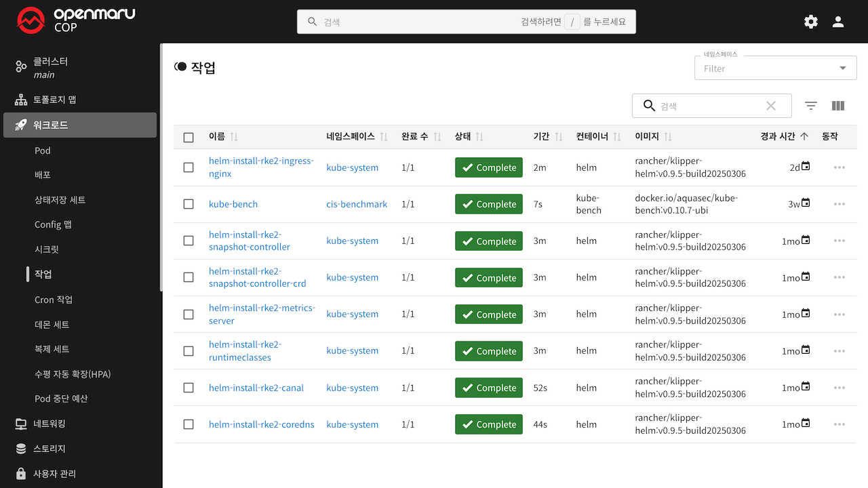Expand the 네임스페이스 Filter dropdown

click(843, 68)
